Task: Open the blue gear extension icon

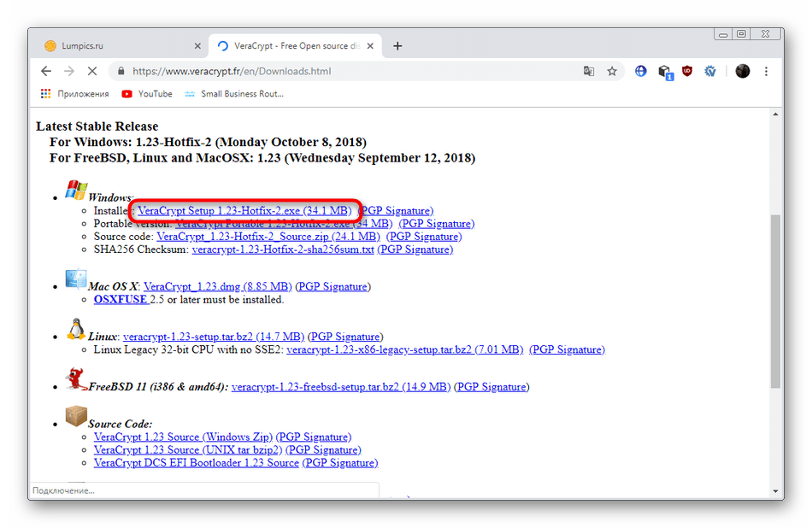Action: (710, 72)
